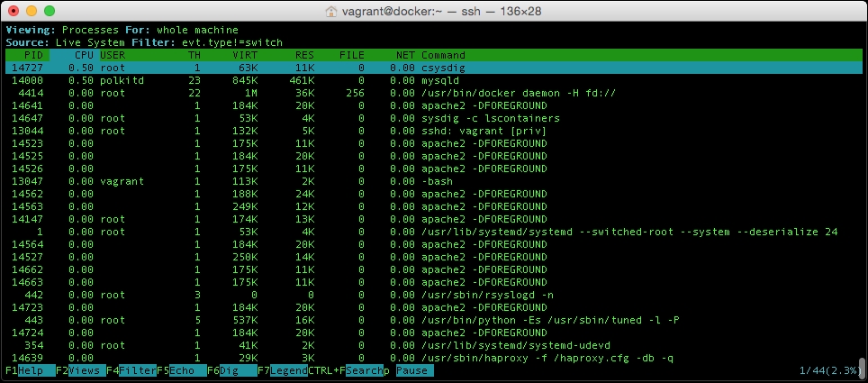
Task: Click the green zoom window button
Action: 50,11
